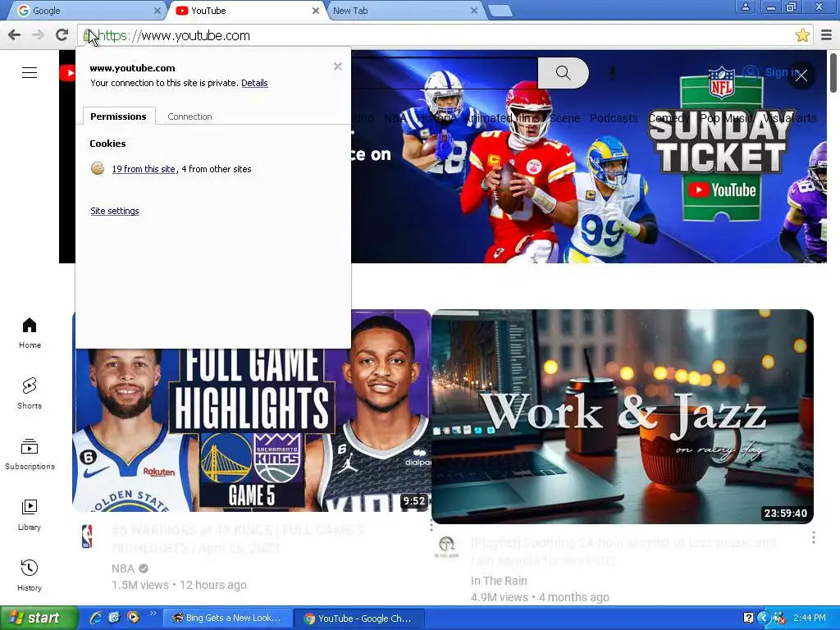Close the site information popup
This screenshot has height=630, width=840.
coord(337,66)
